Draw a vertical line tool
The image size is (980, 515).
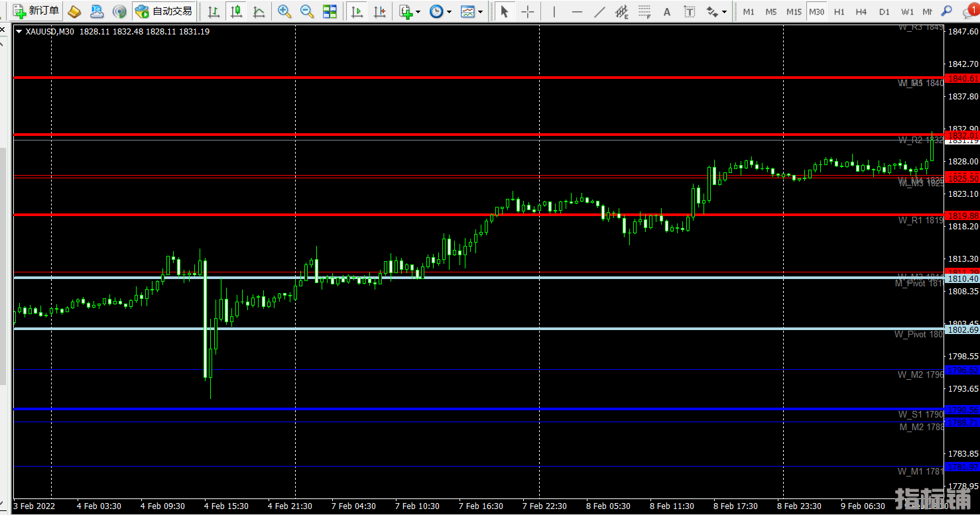pyautogui.click(x=554, y=11)
